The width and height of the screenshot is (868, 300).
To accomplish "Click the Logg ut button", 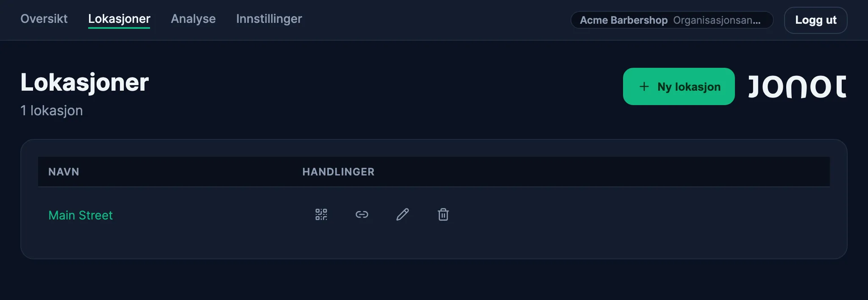I will 816,20.
